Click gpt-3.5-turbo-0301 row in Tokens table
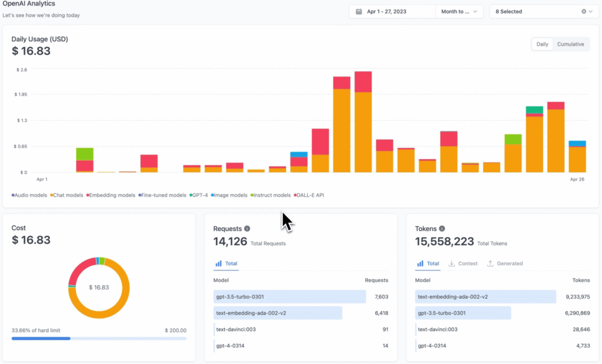The image size is (602, 364). point(503,313)
